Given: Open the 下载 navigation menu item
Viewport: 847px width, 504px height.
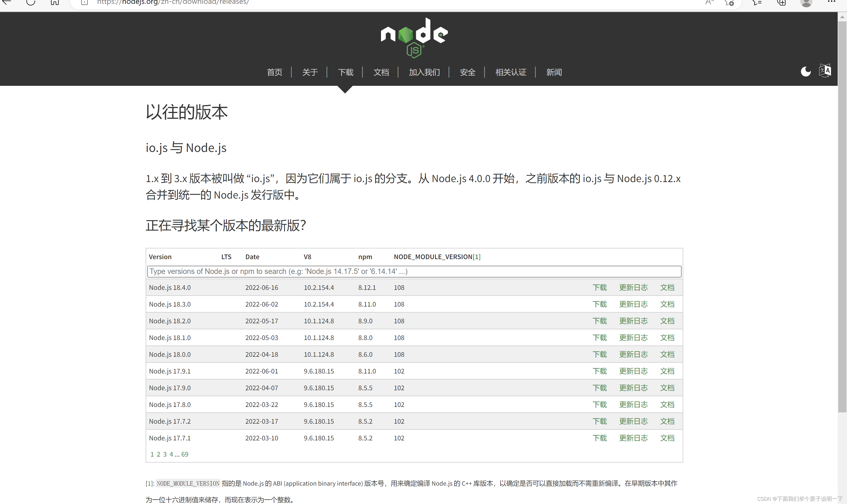Looking at the screenshot, I should coord(345,72).
